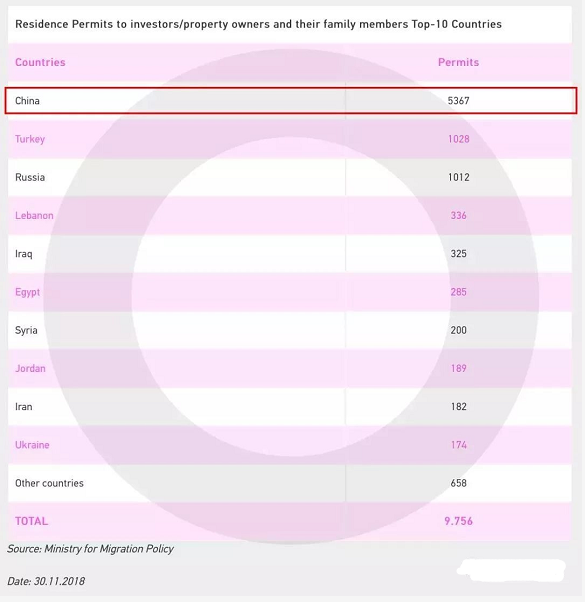Click the Permits column header
The image size is (585, 602).
(458, 62)
